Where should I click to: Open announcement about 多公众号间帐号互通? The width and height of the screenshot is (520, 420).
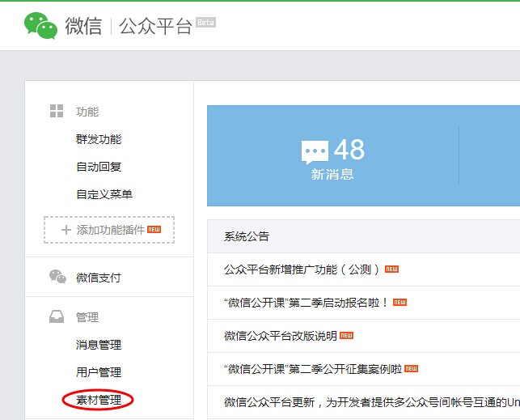[372, 402]
